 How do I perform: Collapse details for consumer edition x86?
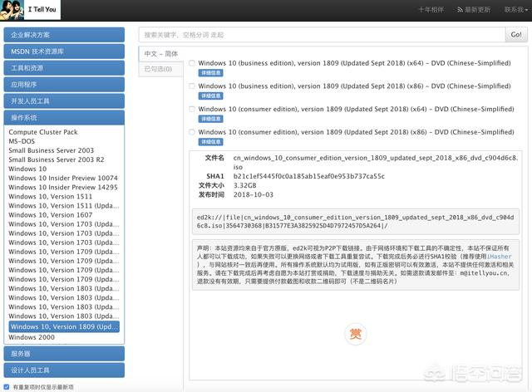[x=210, y=142]
